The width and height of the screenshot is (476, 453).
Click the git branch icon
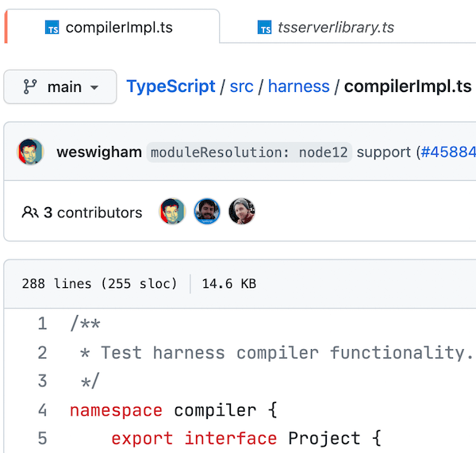(x=30, y=86)
